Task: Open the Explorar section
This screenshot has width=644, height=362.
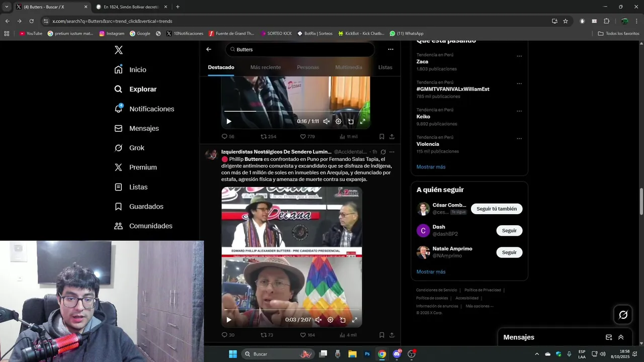Action: click(135, 89)
